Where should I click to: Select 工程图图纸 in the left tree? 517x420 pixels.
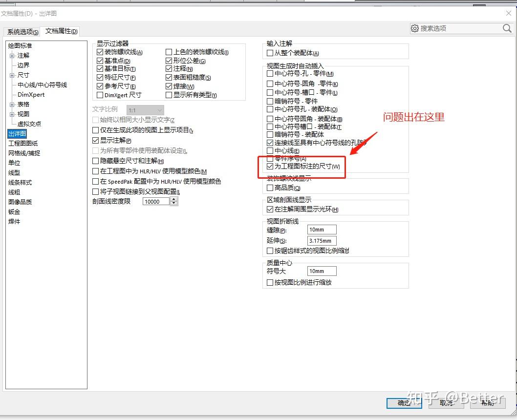coord(23,144)
